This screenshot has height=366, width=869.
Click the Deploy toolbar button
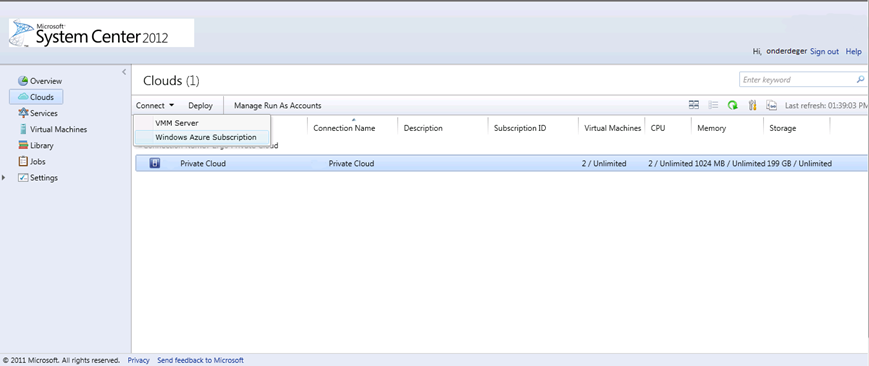coord(200,105)
